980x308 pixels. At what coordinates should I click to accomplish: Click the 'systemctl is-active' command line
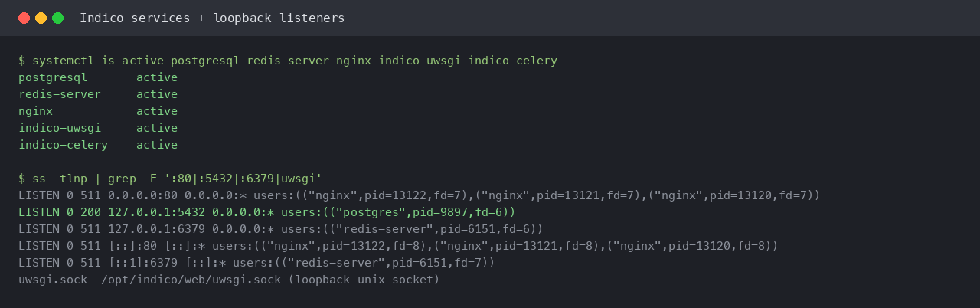point(288,61)
